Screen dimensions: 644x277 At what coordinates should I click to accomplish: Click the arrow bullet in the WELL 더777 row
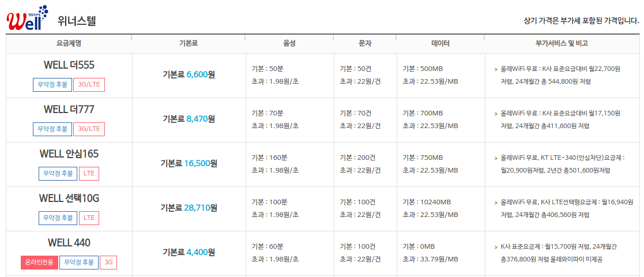coord(496,114)
